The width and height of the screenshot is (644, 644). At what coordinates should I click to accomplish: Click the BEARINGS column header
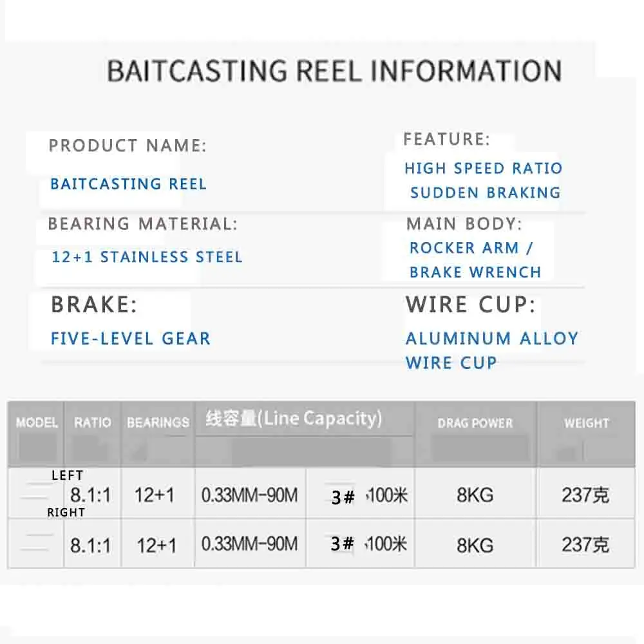coord(158,422)
